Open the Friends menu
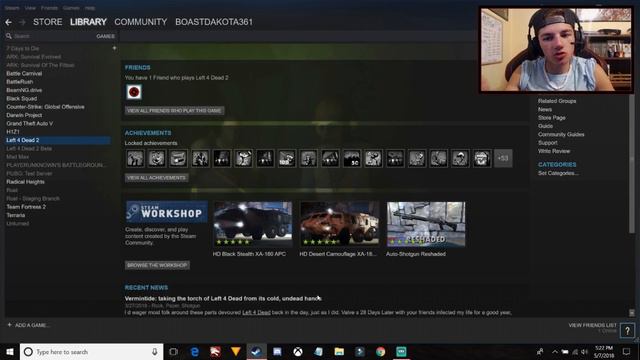 pos(49,8)
